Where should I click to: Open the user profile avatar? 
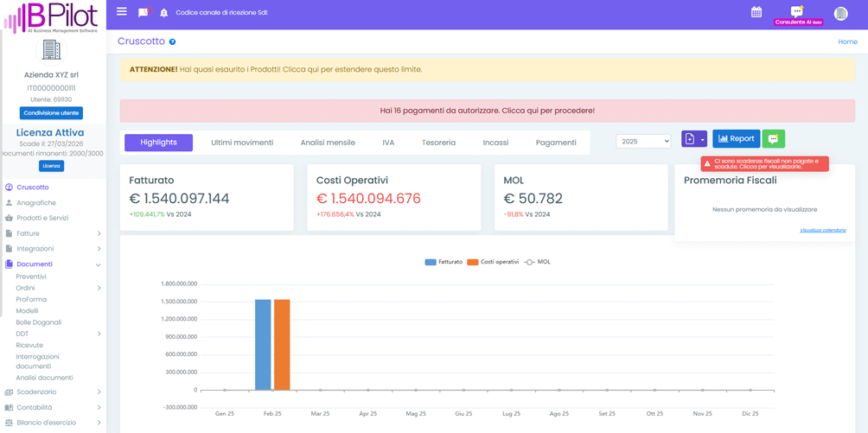pyautogui.click(x=840, y=14)
